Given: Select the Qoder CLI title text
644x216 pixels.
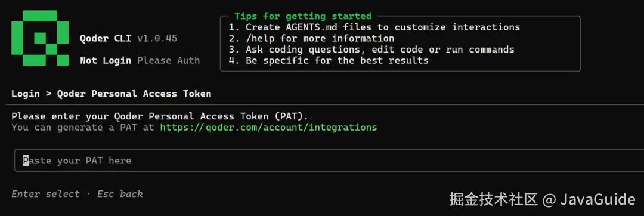Looking at the screenshot, I should pos(106,39).
